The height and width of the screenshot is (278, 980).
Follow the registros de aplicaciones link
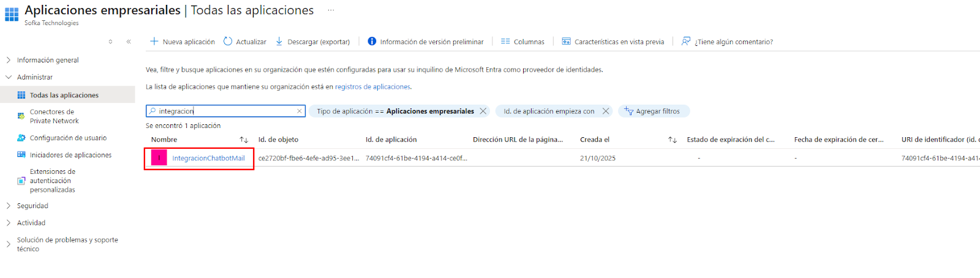(x=372, y=87)
